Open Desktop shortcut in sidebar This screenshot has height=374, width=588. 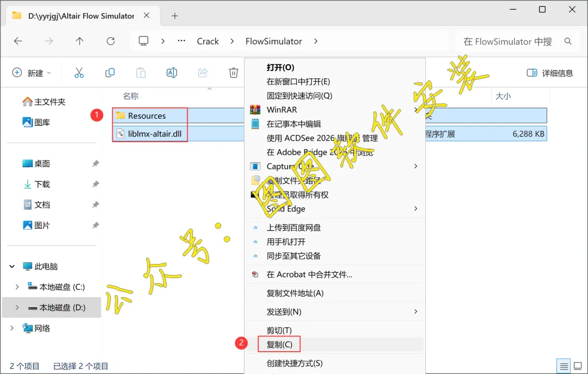tap(36, 163)
